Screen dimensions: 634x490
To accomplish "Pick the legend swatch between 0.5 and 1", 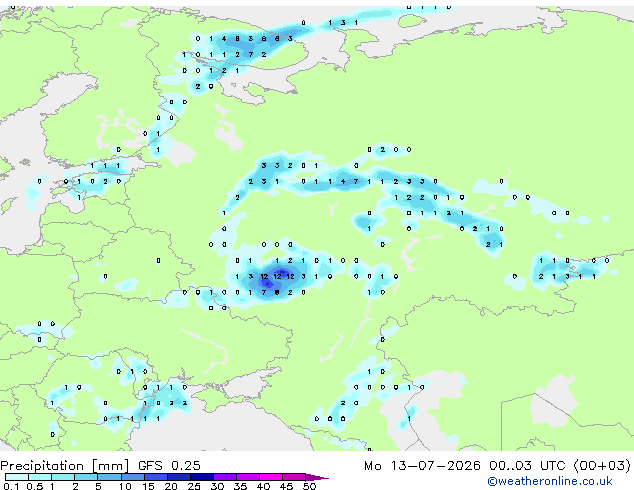I will tap(40, 477).
